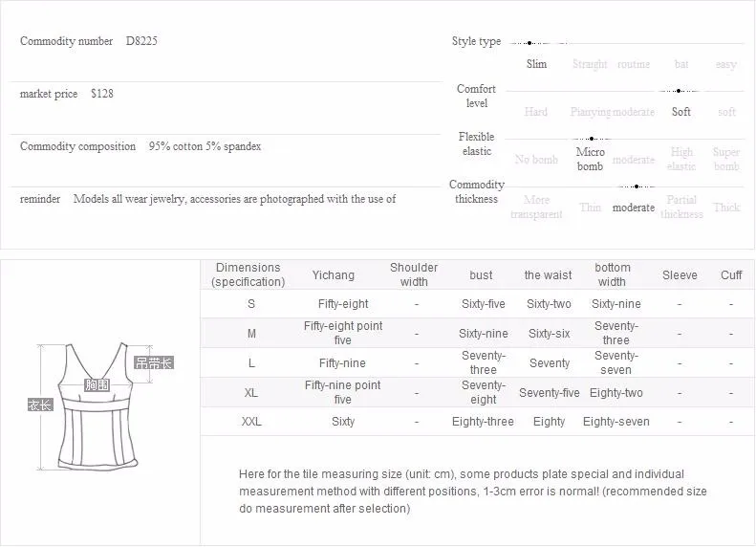Select the Comfort level slider dot
The width and height of the screenshot is (756, 547).
click(679, 91)
